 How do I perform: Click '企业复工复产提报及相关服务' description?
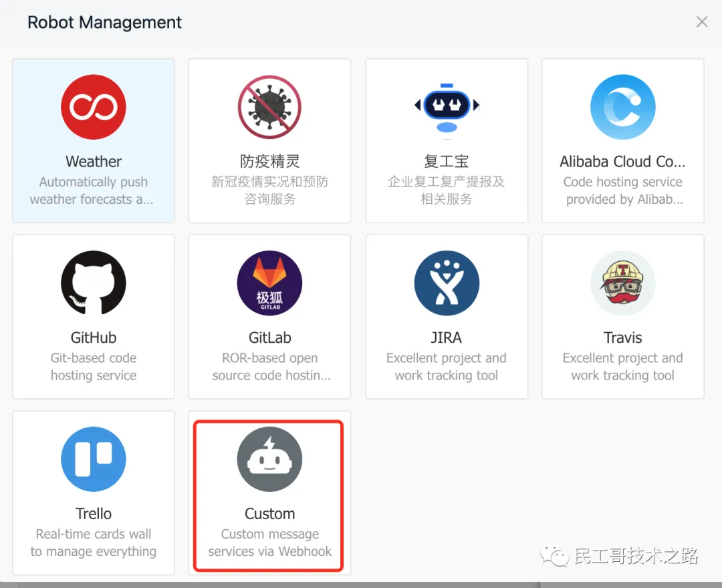point(447,190)
